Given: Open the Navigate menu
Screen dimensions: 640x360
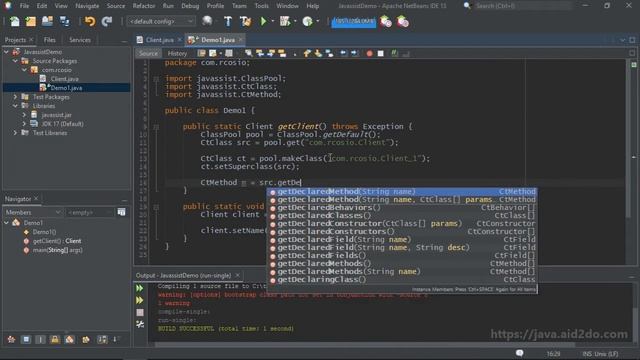Looking at the screenshot, I should click(x=87, y=6).
